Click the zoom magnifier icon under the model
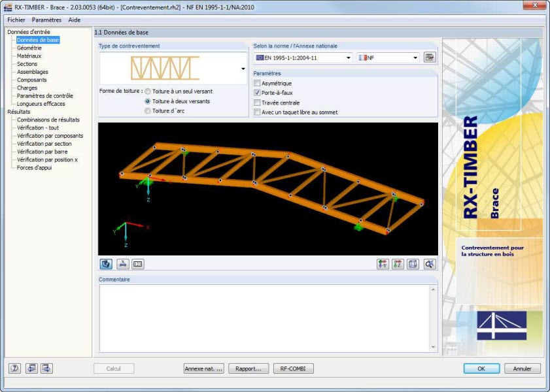550x392 pixels. point(430,264)
